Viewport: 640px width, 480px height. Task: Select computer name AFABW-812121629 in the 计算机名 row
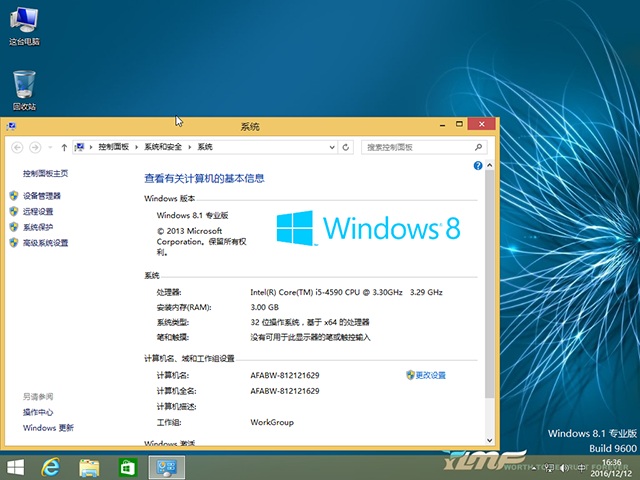click(285, 375)
